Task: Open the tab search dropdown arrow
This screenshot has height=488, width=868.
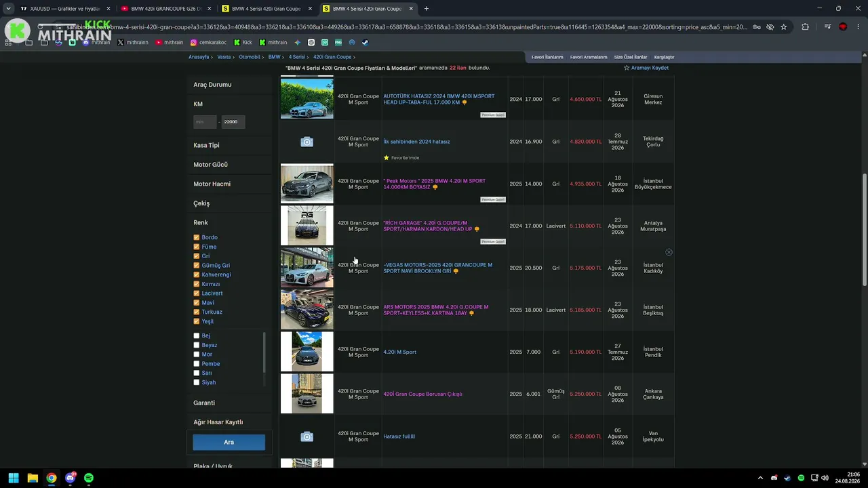Action: (8, 9)
